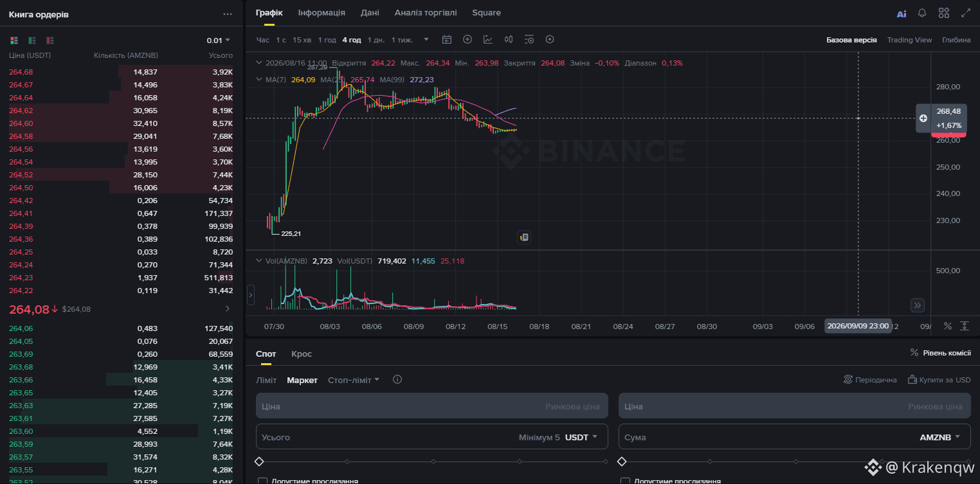Choose the Маркет order type
Viewport: 980px width, 484px height.
302,380
